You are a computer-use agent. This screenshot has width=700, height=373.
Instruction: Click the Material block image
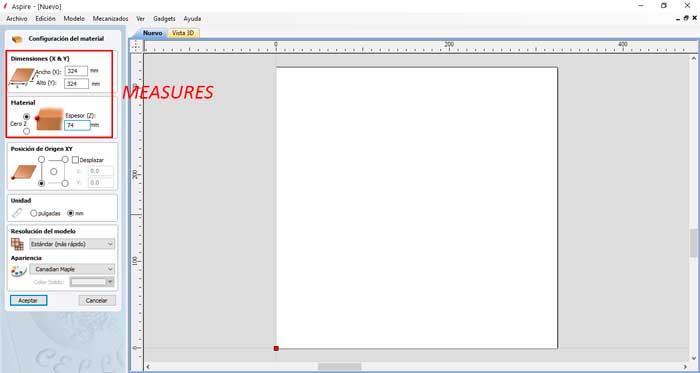(49, 120)
